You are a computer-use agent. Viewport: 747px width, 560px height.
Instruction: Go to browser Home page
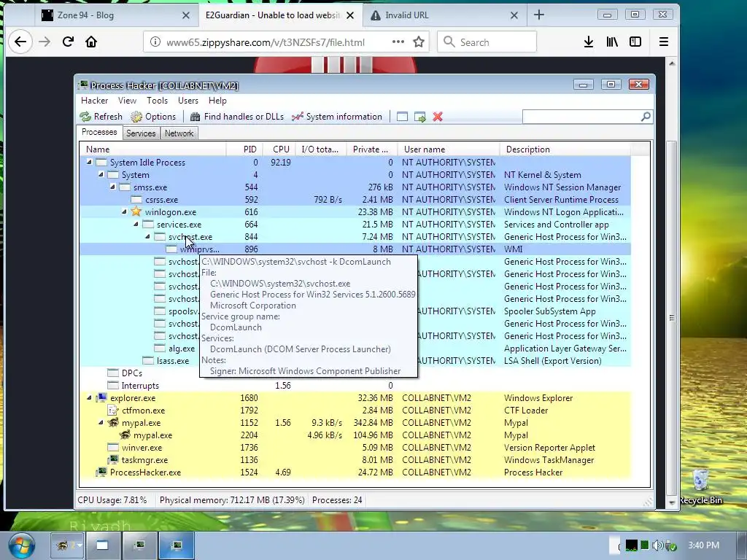pyautogui.click(x=91, y=42)
